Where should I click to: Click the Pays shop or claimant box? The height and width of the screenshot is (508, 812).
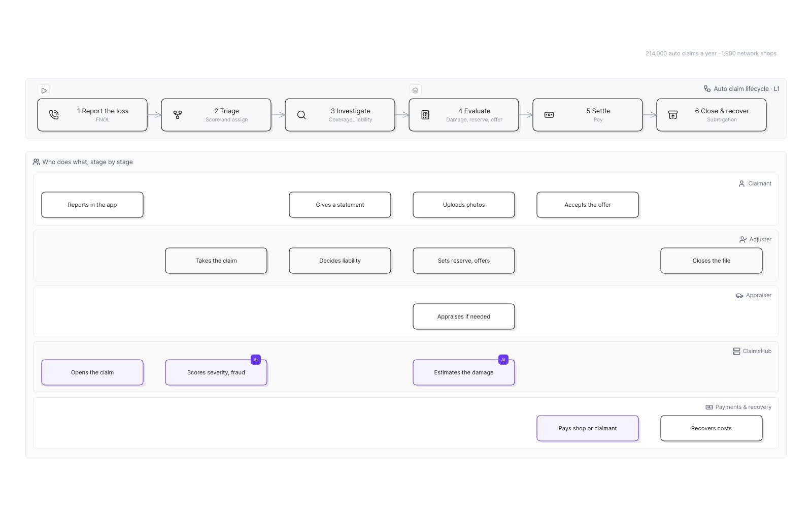(x=588, y=428)
